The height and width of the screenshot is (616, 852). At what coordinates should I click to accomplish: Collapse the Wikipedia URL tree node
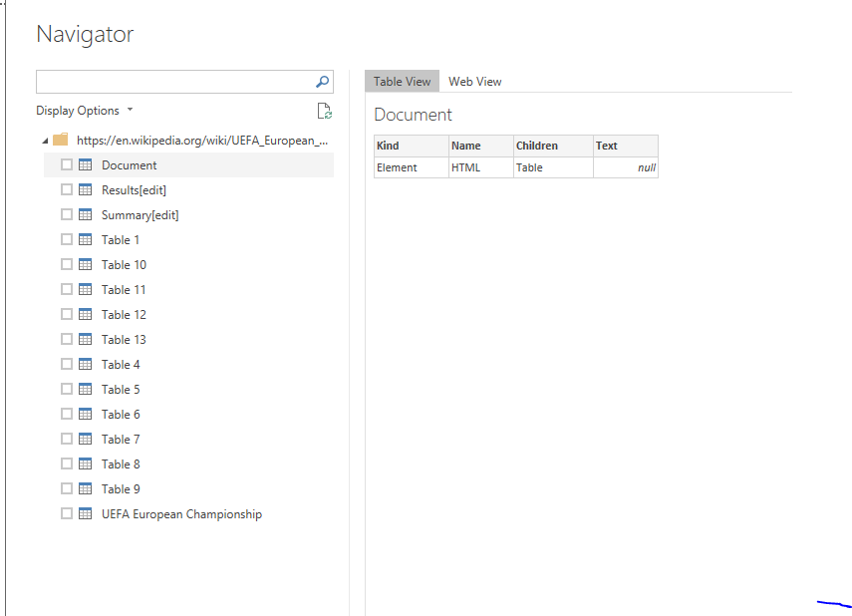(x=45, y=141)
